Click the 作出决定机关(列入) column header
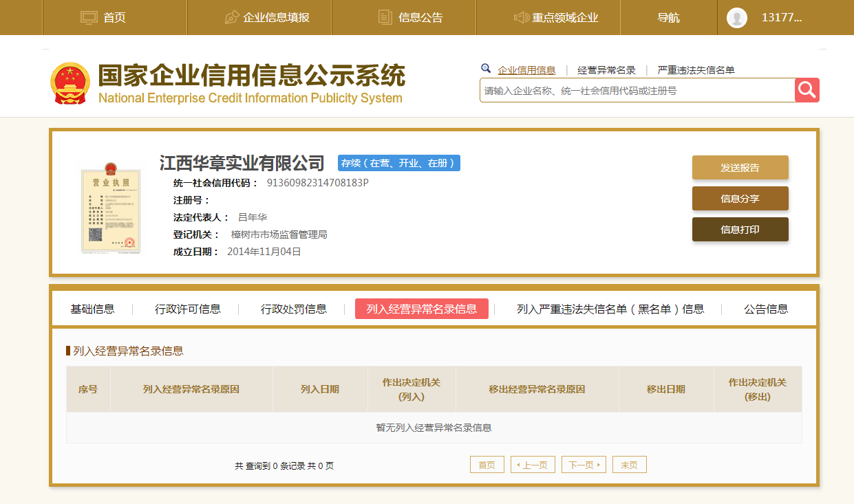Image resolution: width=854 pixels, height=504 pixels. click(412, 389)
